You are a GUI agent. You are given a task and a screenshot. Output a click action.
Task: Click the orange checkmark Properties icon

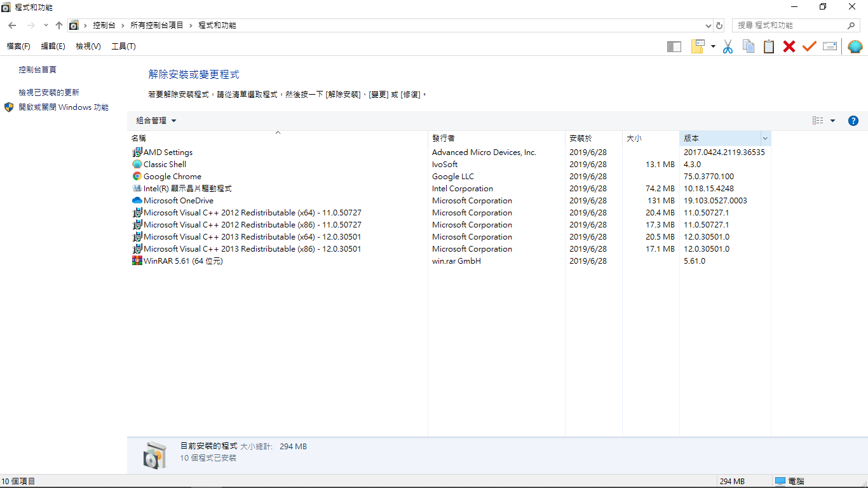809,46
